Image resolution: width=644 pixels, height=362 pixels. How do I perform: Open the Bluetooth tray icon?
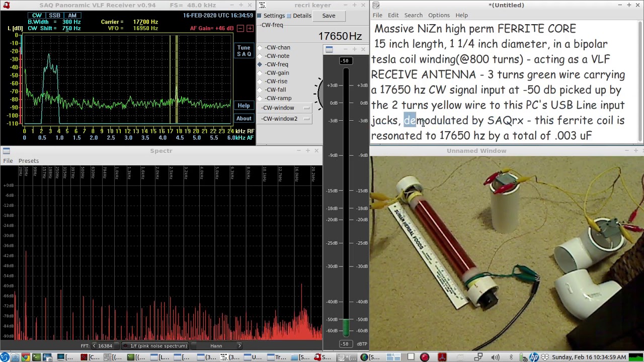point(511,357)
